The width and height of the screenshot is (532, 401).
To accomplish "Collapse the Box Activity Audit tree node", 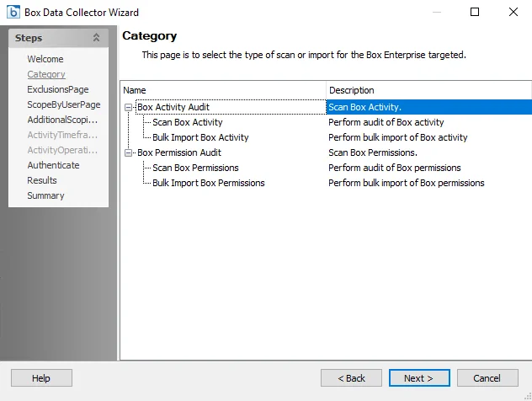I will tap(128, 107).
